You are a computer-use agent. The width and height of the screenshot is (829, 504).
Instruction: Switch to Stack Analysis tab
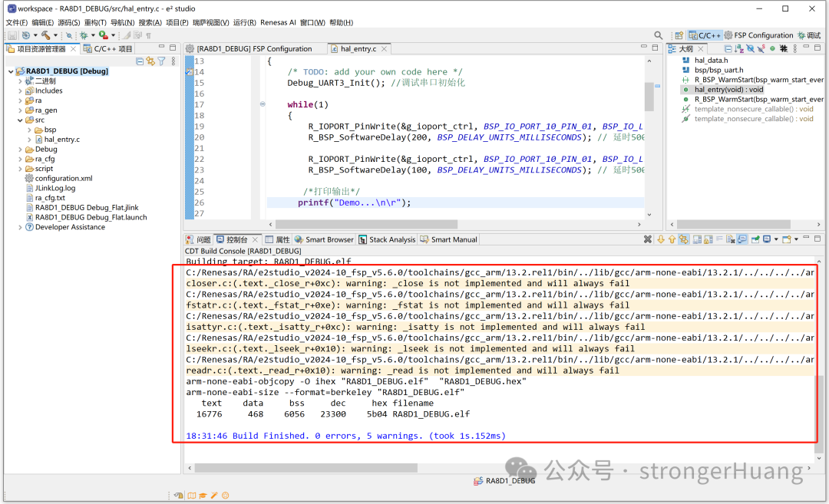(387, 239)
